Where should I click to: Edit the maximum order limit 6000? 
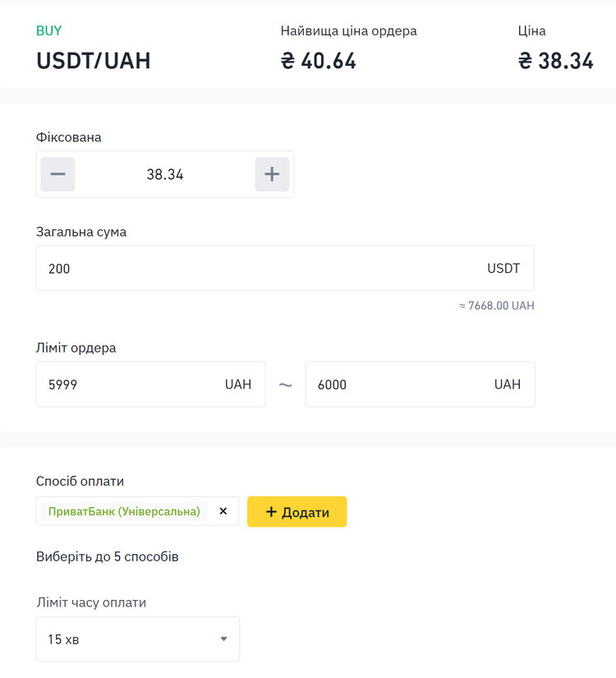coord(420,384)
